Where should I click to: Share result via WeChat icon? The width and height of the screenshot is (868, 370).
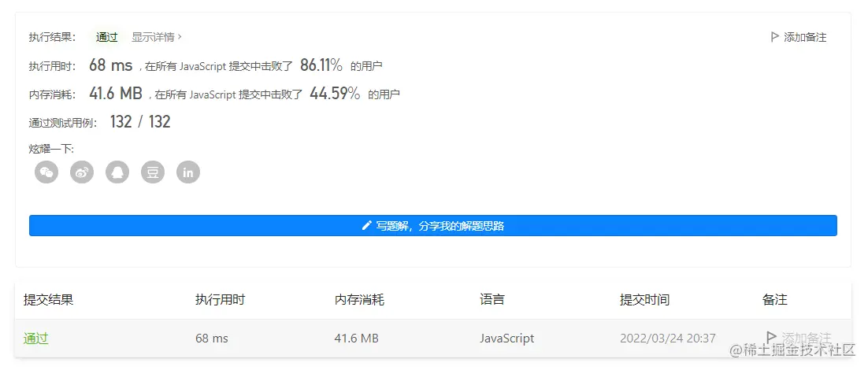tap(46, 172)
